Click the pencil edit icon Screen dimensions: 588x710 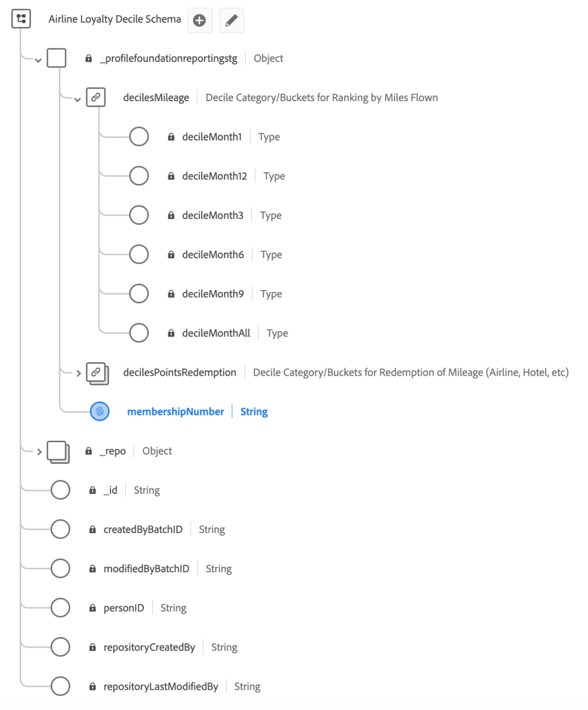231,20
